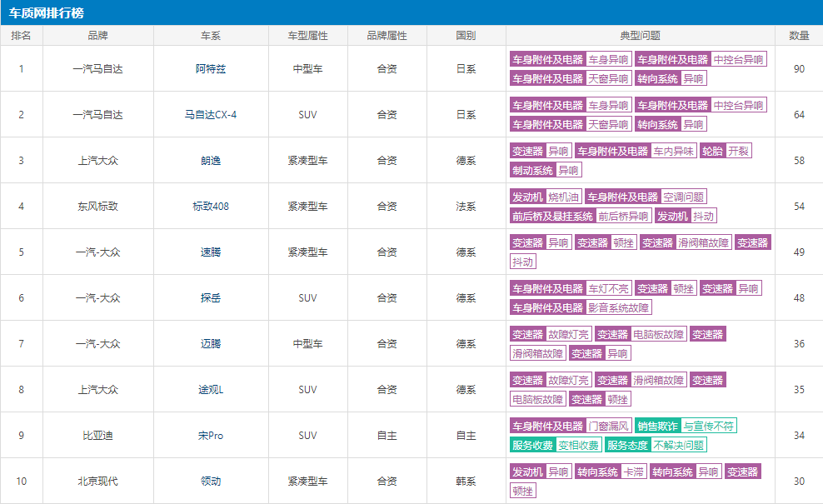Click the 典型问题 column header
Screen dimensions: 823x504
[x=641, y=35]
